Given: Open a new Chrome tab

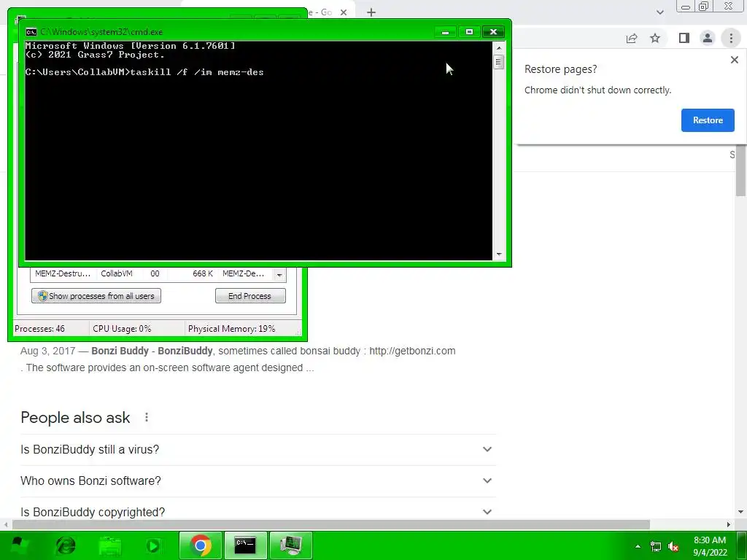Looking at the screenshot, I should pos(371,12).
